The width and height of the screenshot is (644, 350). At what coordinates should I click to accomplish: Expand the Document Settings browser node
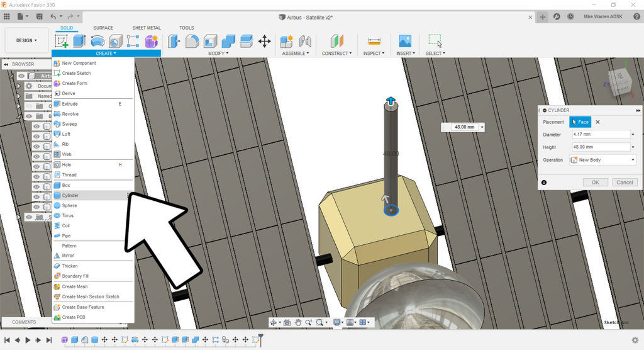(x=18, y=86)
